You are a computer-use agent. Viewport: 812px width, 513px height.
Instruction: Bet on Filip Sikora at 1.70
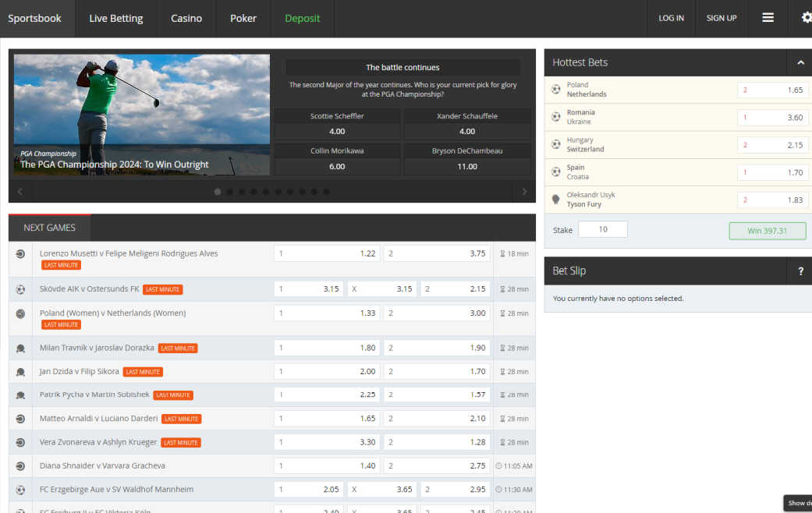click(437, 371)
